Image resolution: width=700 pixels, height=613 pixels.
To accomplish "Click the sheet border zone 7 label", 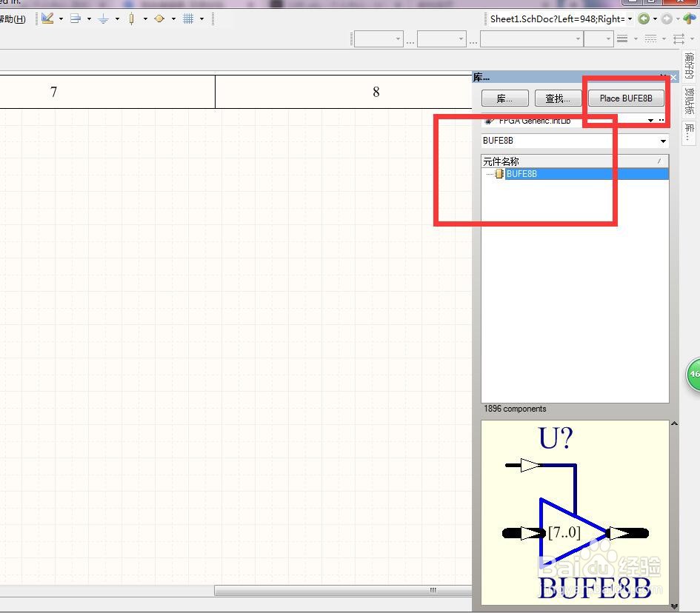I will coord(53,92).
